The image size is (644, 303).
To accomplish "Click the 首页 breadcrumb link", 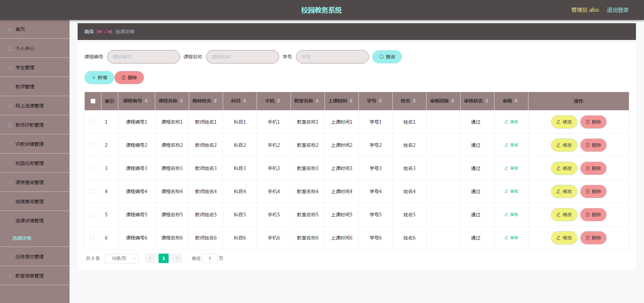I will pyautogui.click(x=89, y=32).
